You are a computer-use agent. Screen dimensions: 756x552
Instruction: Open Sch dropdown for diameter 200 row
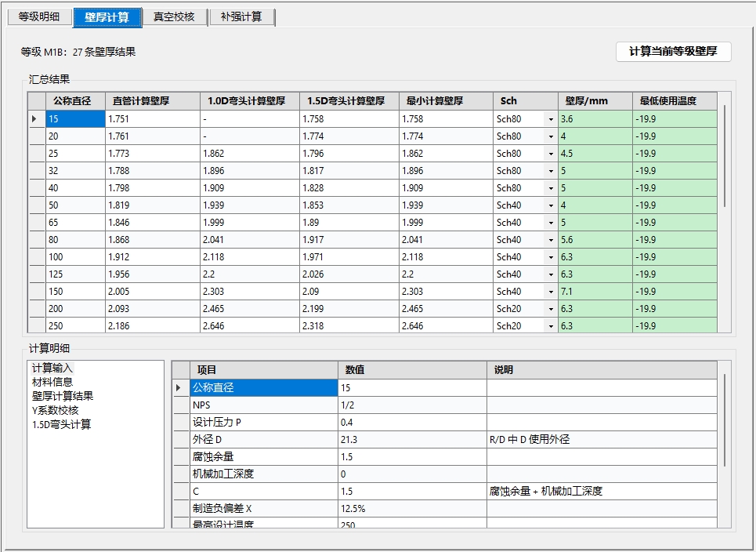coord(551,309)
